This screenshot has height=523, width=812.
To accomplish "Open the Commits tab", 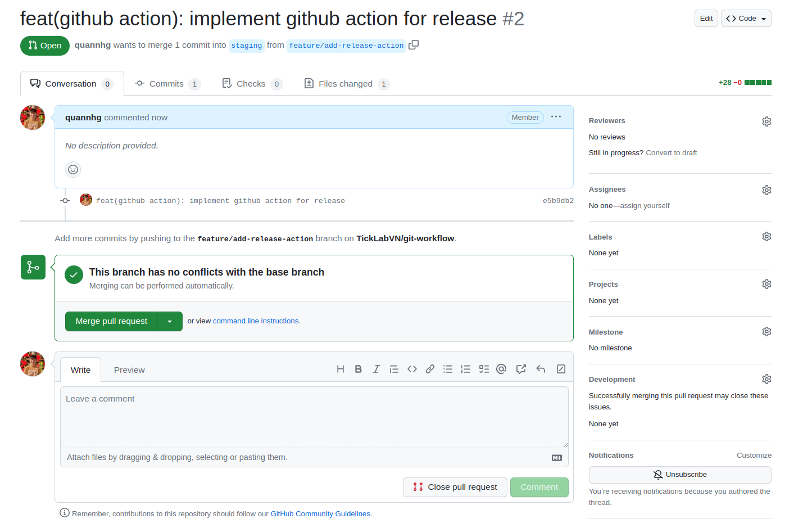I will click(167, 84).
